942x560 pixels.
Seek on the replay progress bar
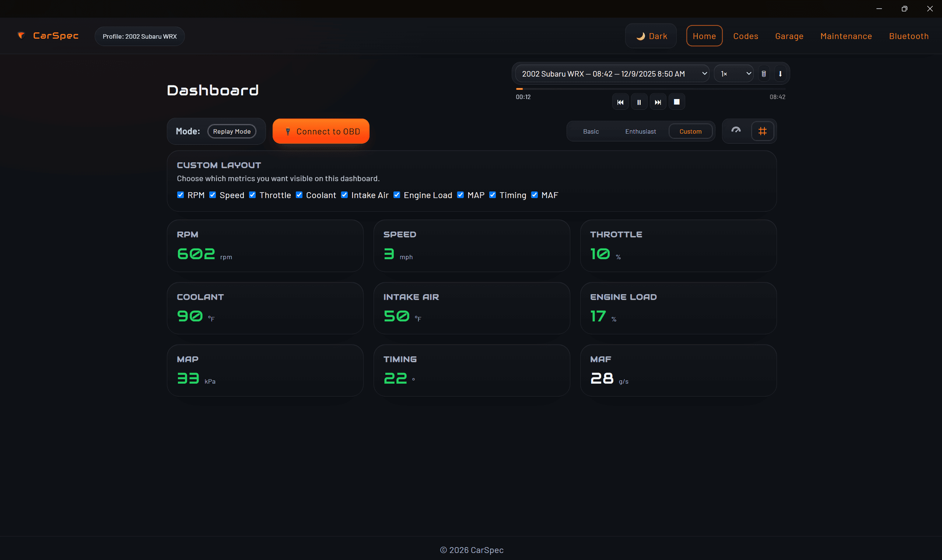point(651,89)
